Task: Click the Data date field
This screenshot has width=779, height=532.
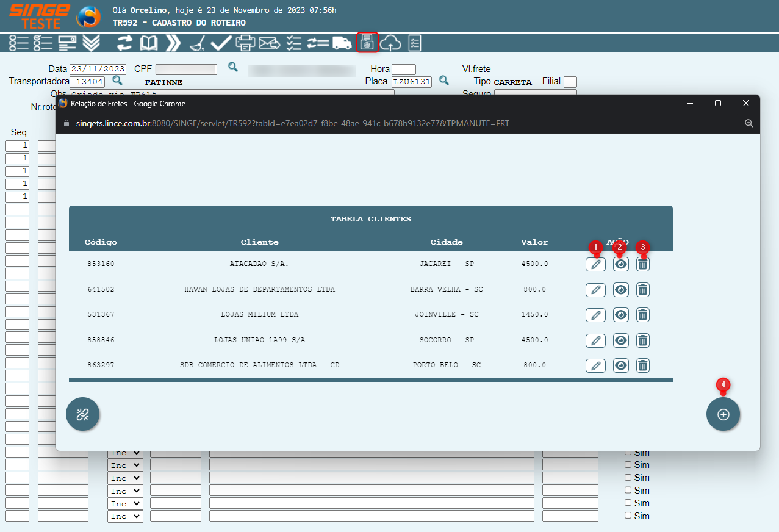Action: click(98, 69)
